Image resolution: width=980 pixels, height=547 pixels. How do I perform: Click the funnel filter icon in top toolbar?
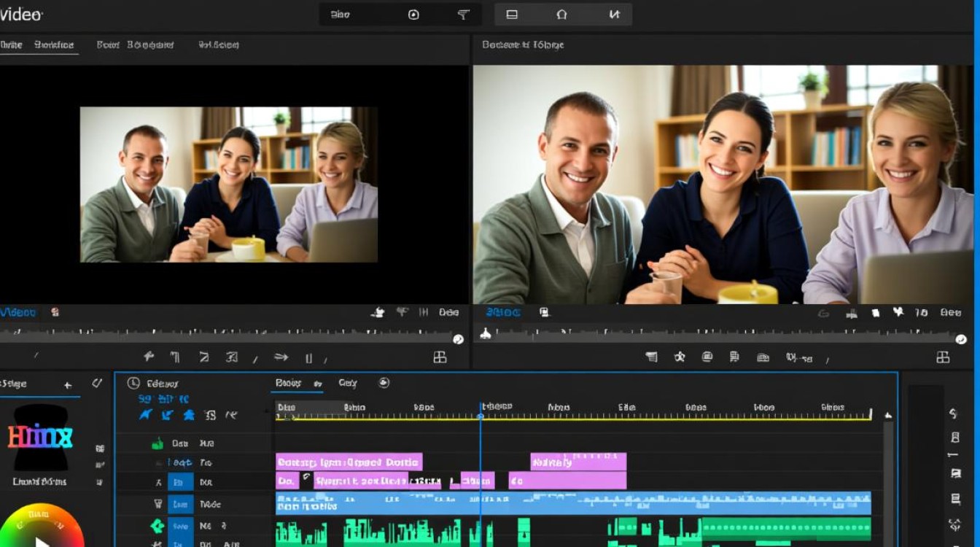point(463,15)
